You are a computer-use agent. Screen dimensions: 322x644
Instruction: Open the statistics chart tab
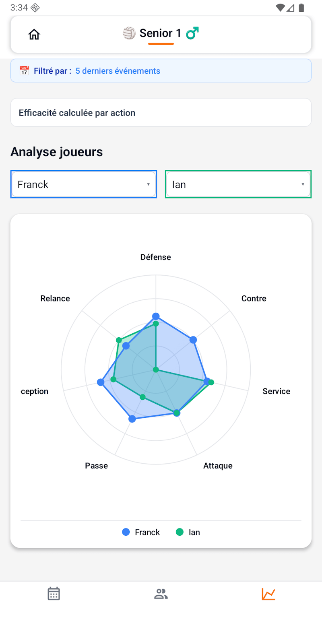point(268,594)
